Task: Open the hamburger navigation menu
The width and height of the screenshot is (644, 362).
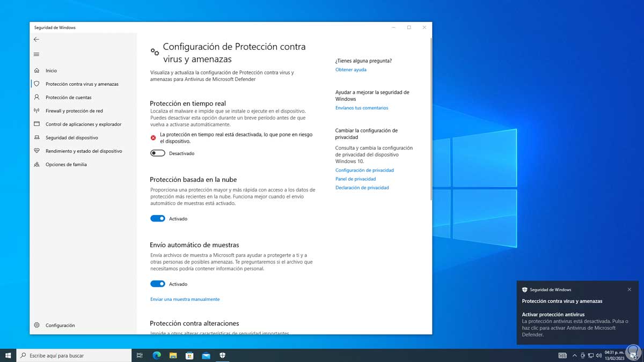Action: tap(36, 54)
